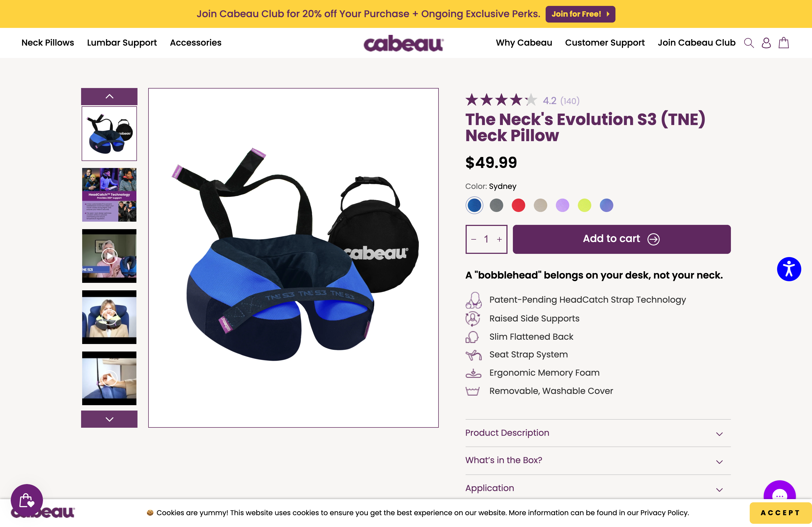Open the Neck Pillows menu
The width and height of the screenshot is (812, 527).
pyautogui.click(x=48, y=43)
